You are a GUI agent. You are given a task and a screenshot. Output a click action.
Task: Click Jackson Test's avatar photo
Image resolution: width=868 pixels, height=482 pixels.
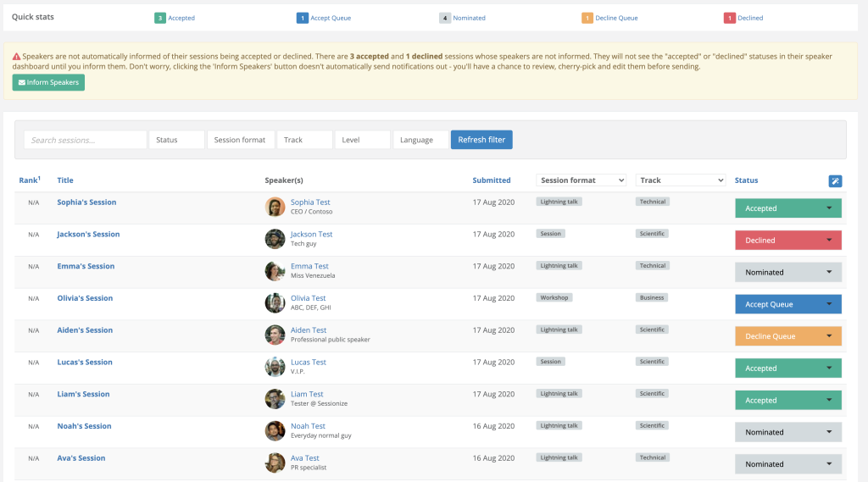pyautogui.click(x=275, y=239)
